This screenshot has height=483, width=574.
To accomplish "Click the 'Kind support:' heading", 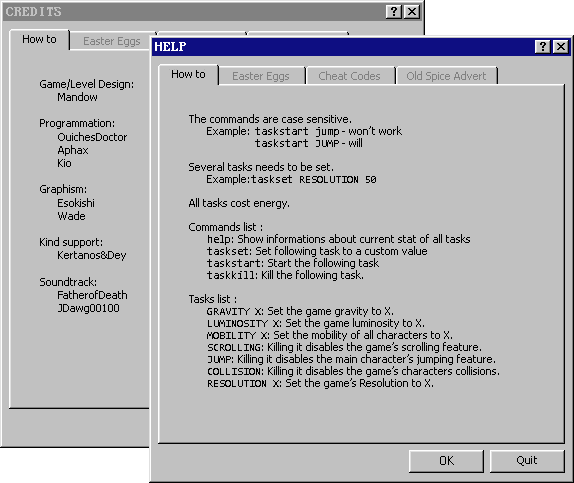I will [71, 242].
